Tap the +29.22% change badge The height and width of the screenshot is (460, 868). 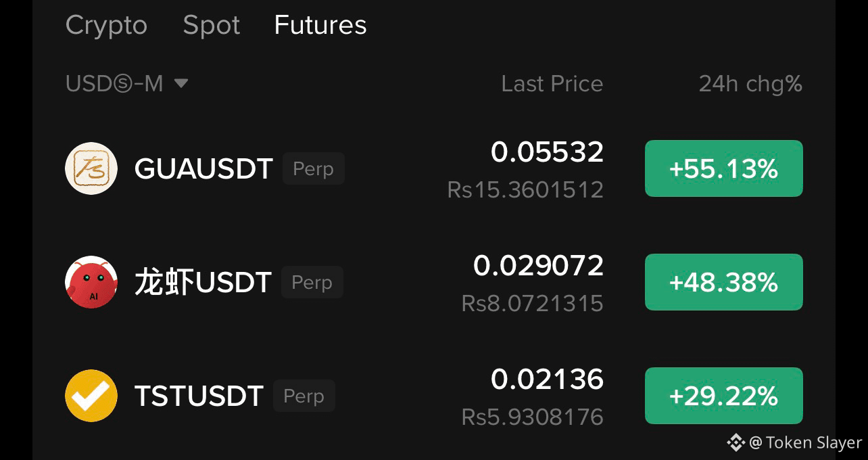[724, 396]
